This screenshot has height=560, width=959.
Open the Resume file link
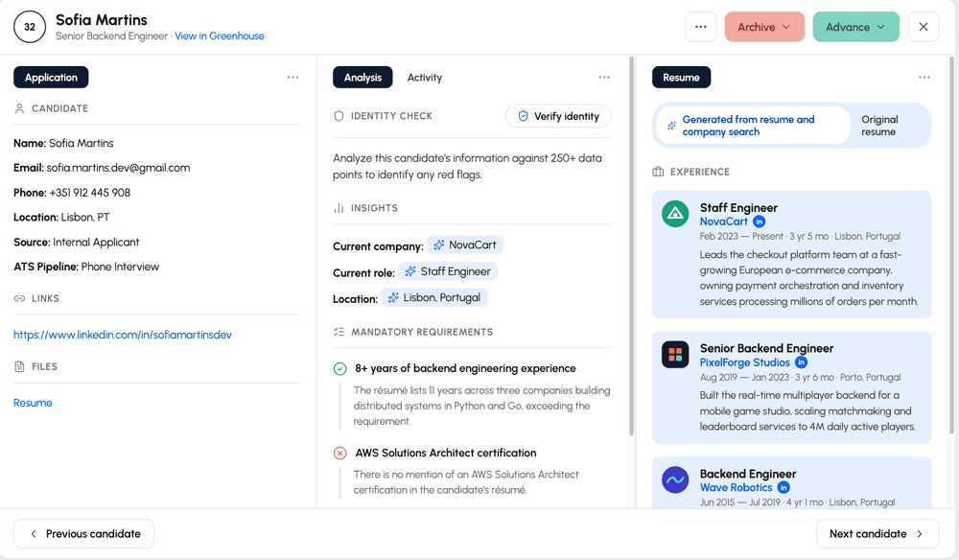click(33, 403)
